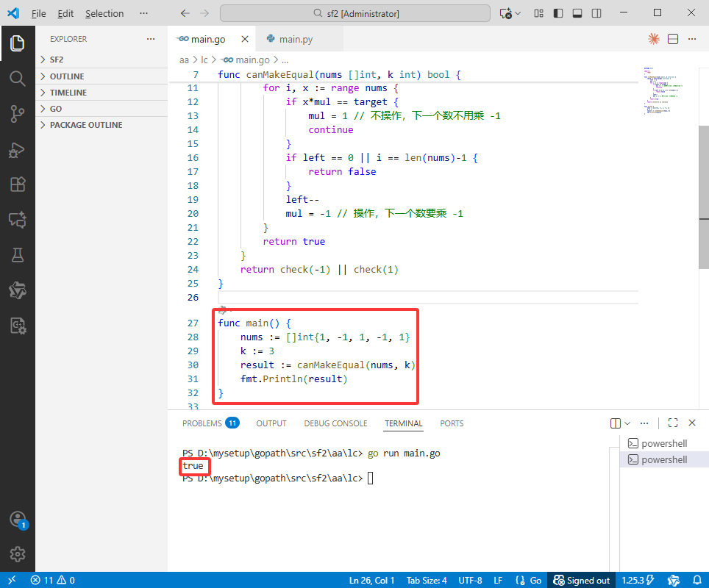Open the Edit menu
709x588 pixels.
65,13
